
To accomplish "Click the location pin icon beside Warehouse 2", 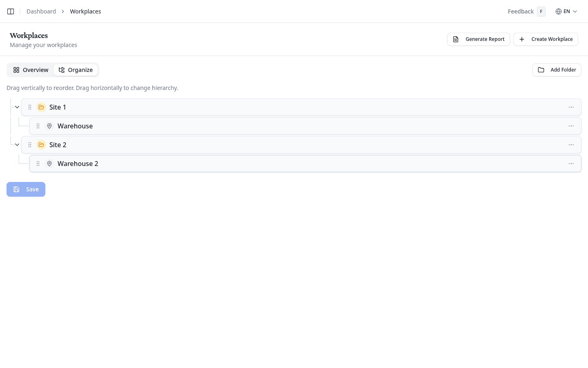I will point(49,163).
